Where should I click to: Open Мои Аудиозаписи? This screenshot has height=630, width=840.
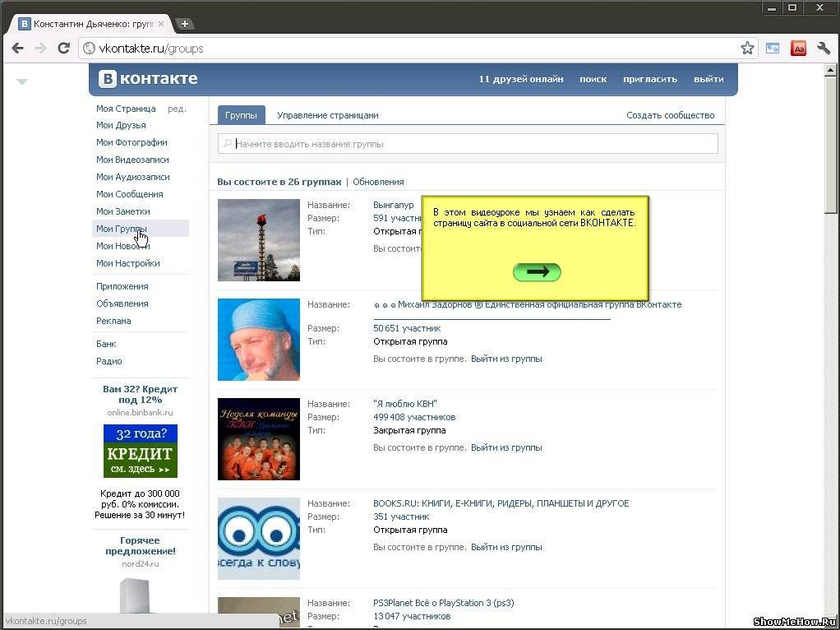pyautogui.click(x=133, y=176)
